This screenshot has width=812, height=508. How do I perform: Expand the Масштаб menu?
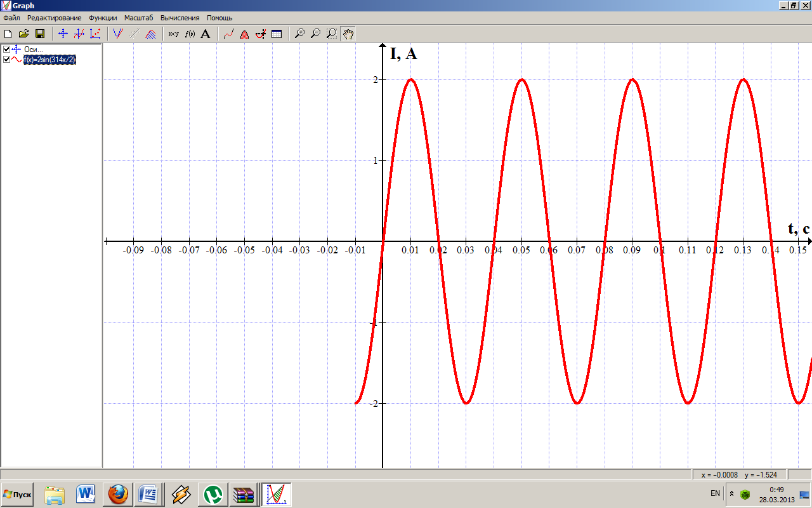pos(138,18)
